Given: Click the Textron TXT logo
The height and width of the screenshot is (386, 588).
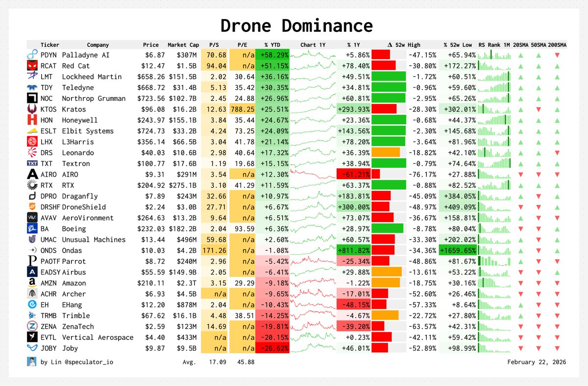Looking at the screenshot, I should (32, 163).
